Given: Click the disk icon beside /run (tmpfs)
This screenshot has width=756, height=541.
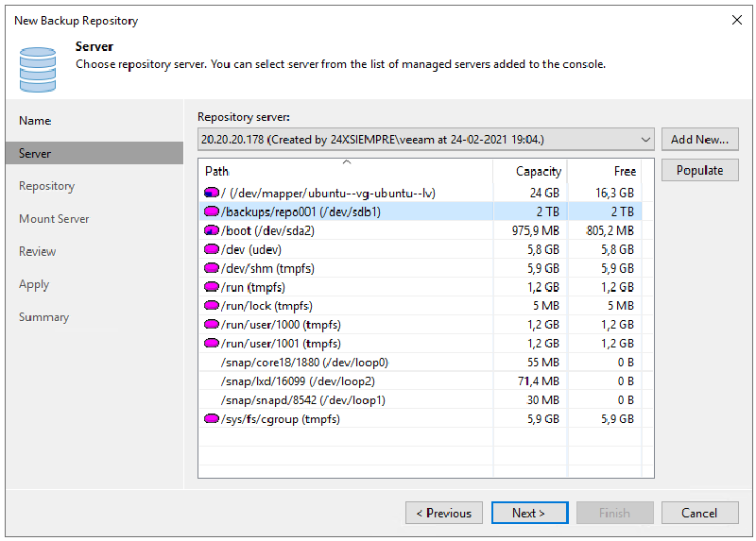Looking at the screenshot, I should coord(212,287).
